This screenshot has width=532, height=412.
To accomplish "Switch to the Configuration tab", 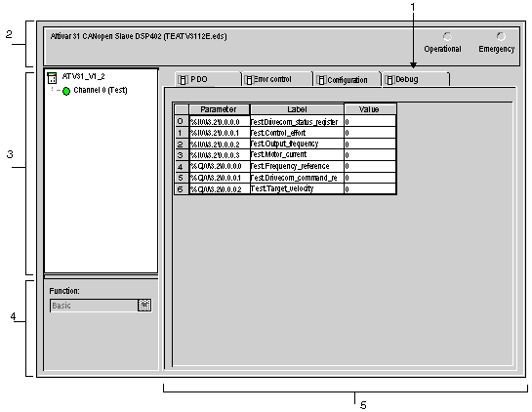I will click(347, 80).
